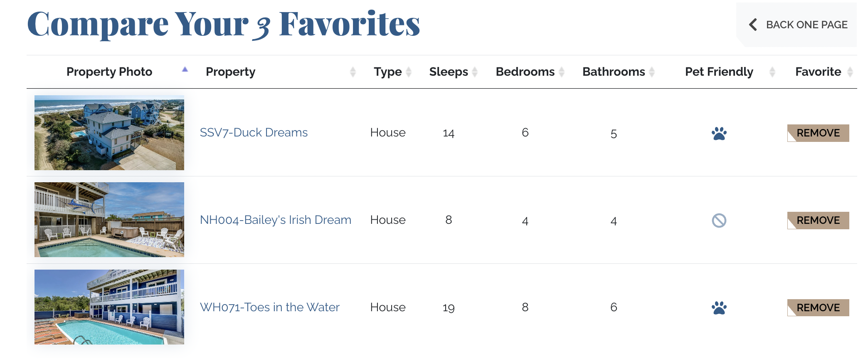Remove NH004-Bailey's Irish Dream from favorites
This screenshot has width=868, height=362.
(818, 221)
